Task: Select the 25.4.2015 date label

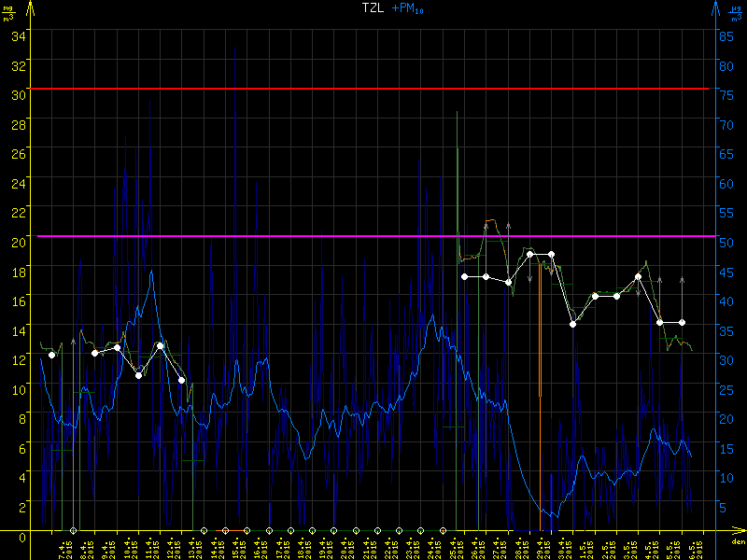Action: click(x=454, y=546)
